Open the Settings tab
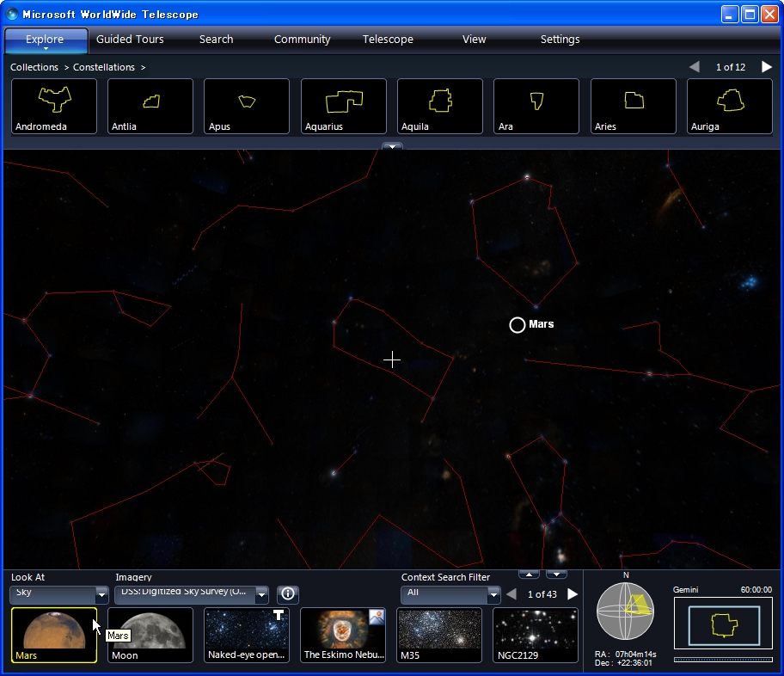 pyautogui.click(x=560, y=40)
